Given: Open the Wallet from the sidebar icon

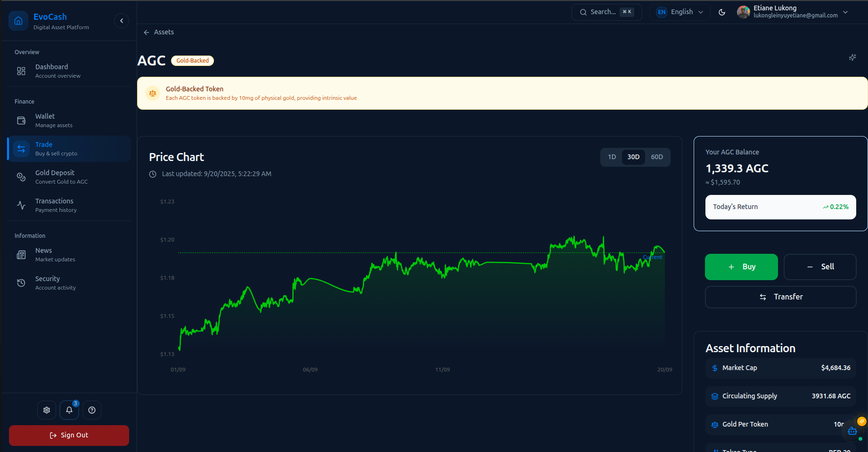Looking at the screenshot, I should click(21, 120).
